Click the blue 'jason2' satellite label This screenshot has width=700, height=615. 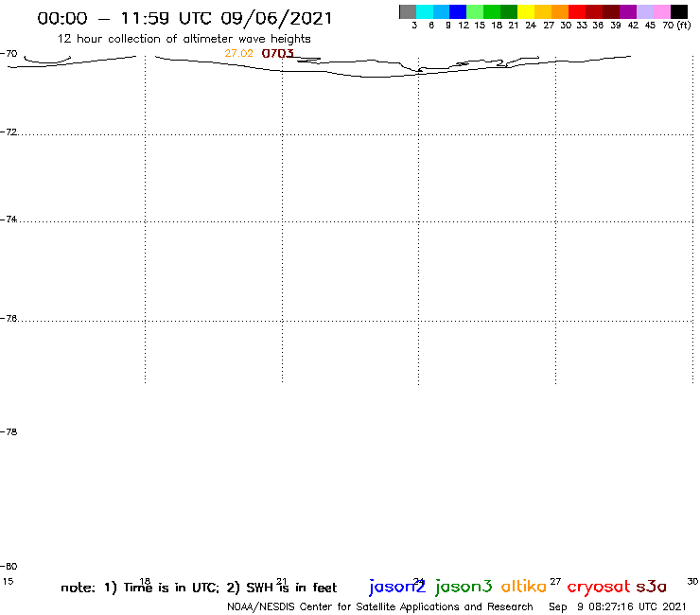pyautogui.click(x=397, y=587)
